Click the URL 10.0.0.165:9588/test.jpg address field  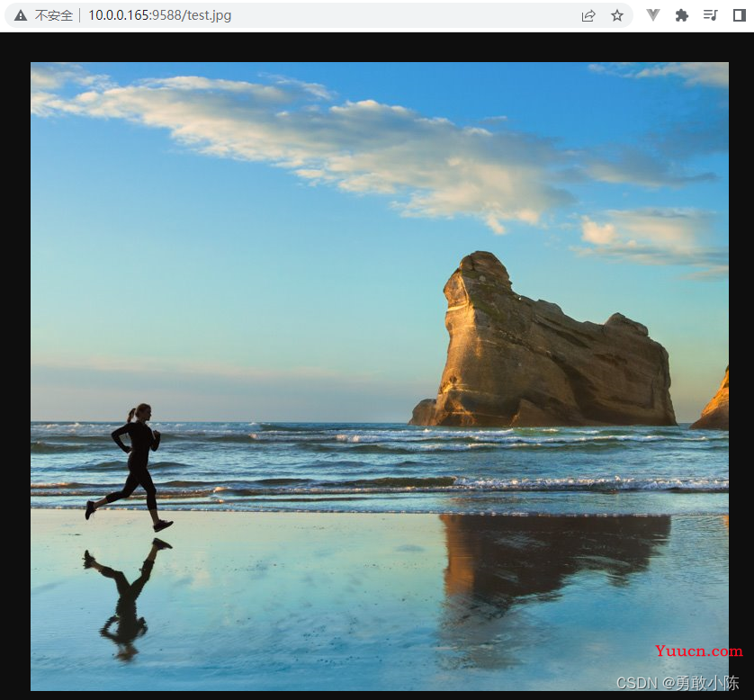pos(159,15)
